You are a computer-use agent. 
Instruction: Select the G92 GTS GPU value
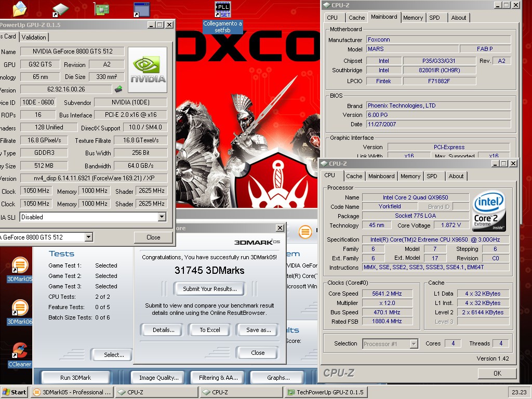[x=40, y=64]
